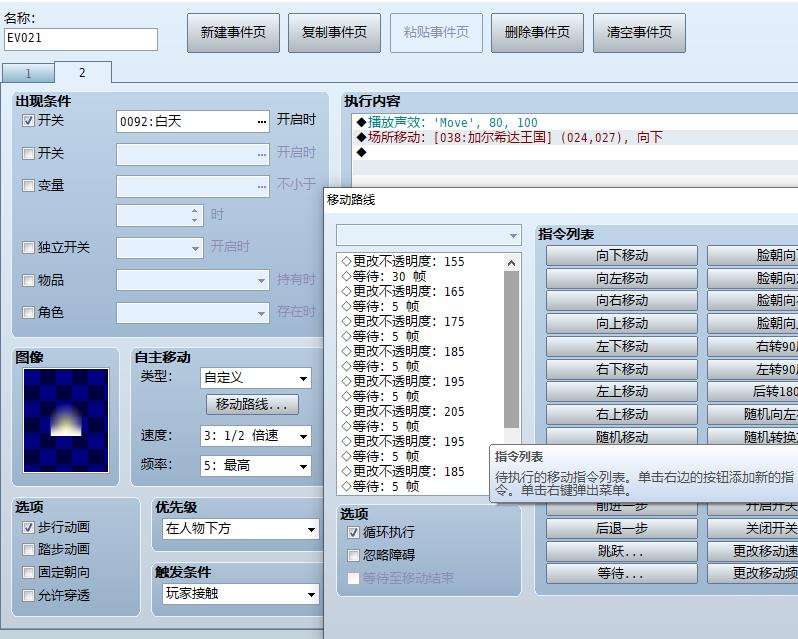Switch to event page tab 1

pos(28,73)
